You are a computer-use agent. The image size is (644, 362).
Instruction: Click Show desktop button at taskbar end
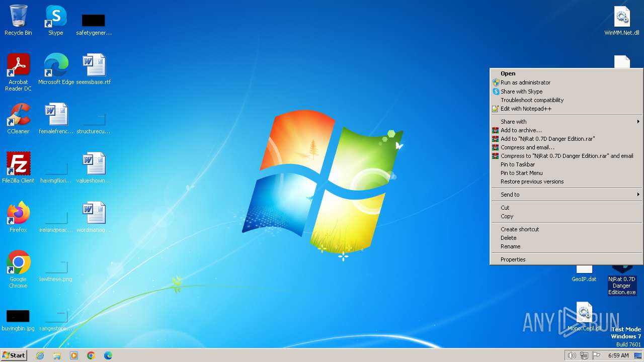tap(638, 355)
